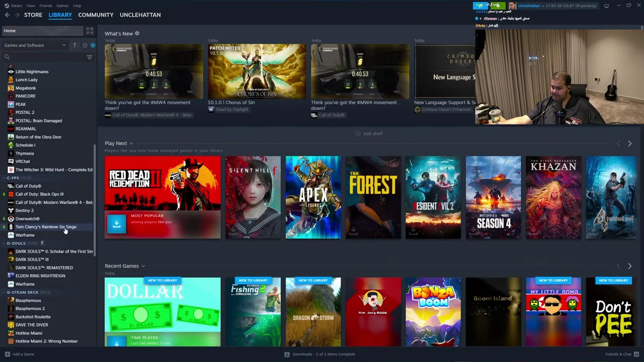Open the UNCLEHATTAN profile tab

[x=140, y=15]
